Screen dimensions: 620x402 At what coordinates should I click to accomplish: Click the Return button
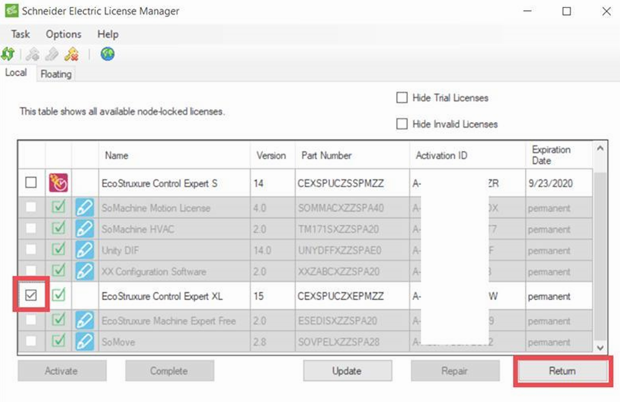(x=563, y=371)
